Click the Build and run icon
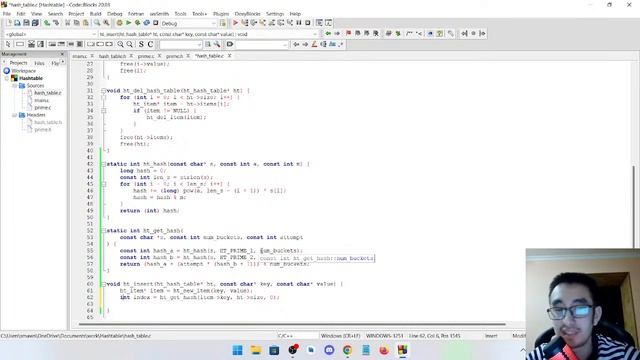This screenshot has height=360, width=640. click(x=138, y=23)
